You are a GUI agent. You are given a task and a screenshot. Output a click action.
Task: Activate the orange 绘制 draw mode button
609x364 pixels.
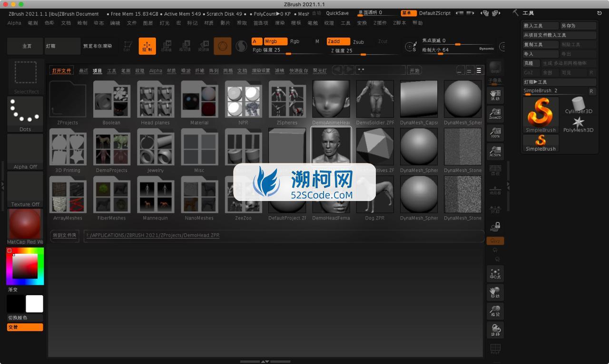(147, 46)
